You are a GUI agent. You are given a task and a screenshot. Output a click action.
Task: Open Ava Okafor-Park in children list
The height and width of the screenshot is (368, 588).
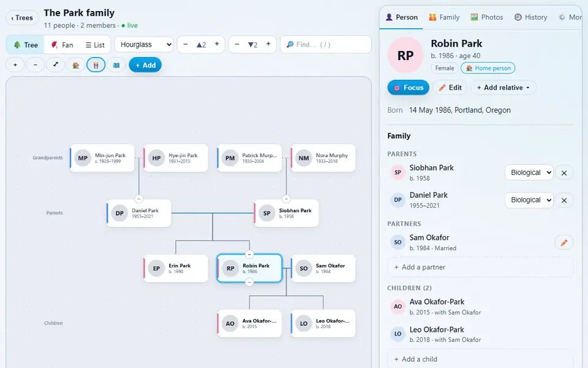(480, 307)
